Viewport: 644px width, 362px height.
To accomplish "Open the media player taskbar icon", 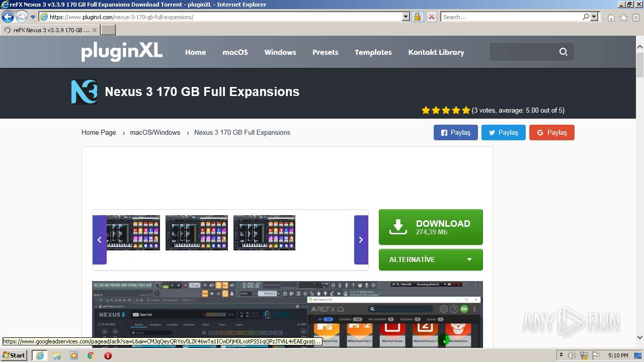I will 74,355.
